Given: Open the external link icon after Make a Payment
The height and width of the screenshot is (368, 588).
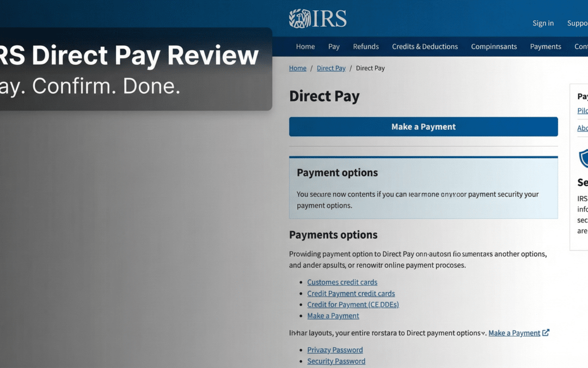Looking at the screenshot, I should click(x=546, y=333).
